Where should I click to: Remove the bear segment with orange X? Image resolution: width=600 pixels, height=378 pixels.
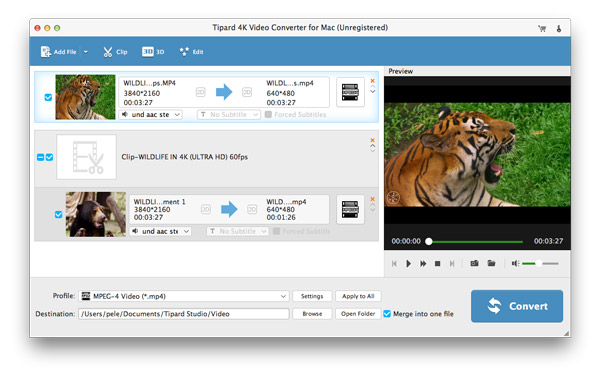click(x=372, y=199)
